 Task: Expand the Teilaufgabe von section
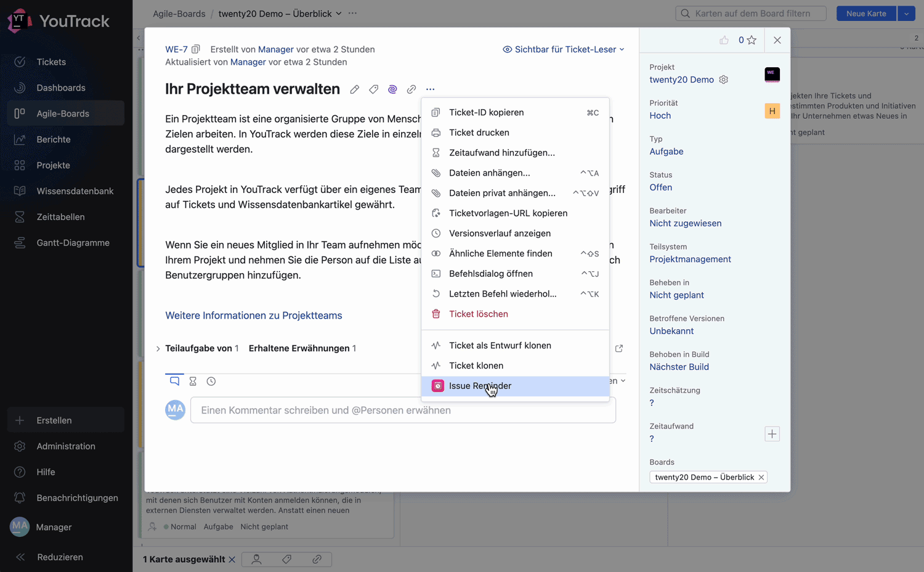[x=158, y=349]
